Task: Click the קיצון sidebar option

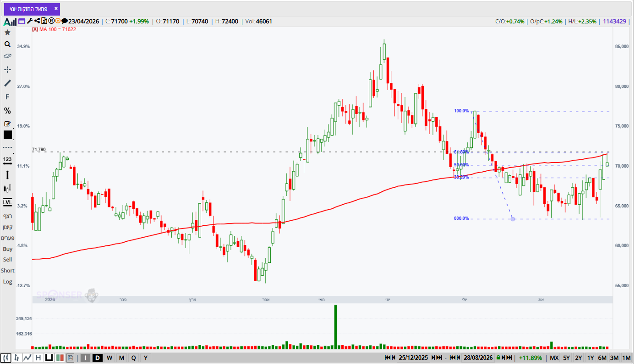Action: pos(7,227)
